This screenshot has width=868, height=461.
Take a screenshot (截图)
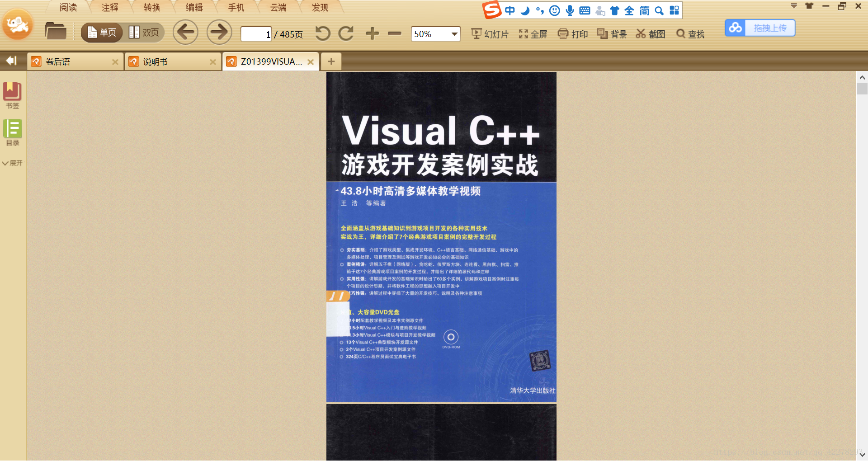pyautogui.click(x=651, y=34)
